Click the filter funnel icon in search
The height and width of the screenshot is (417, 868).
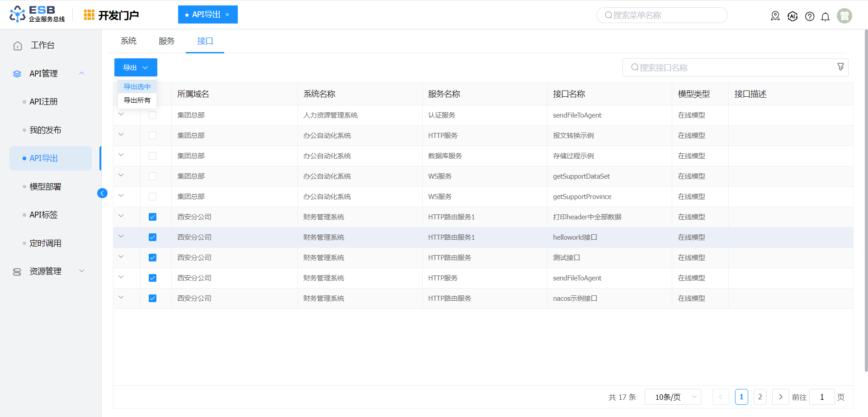(840, 67)
